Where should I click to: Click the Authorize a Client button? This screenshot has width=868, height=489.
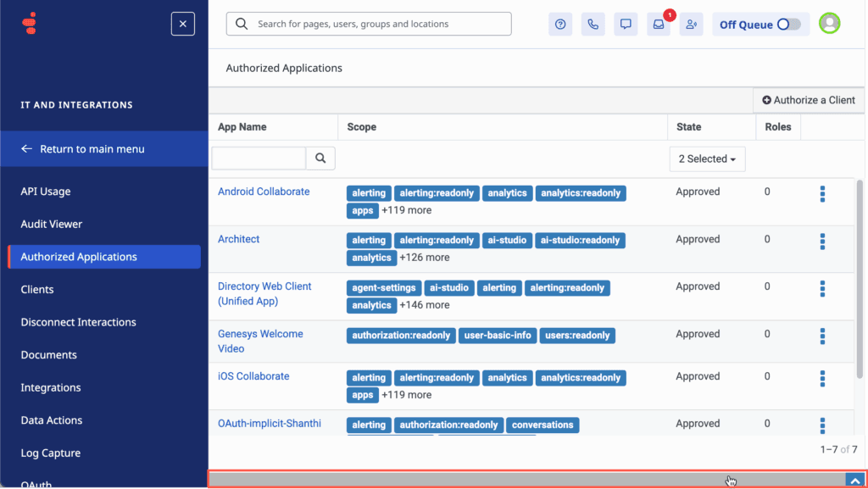809,99
